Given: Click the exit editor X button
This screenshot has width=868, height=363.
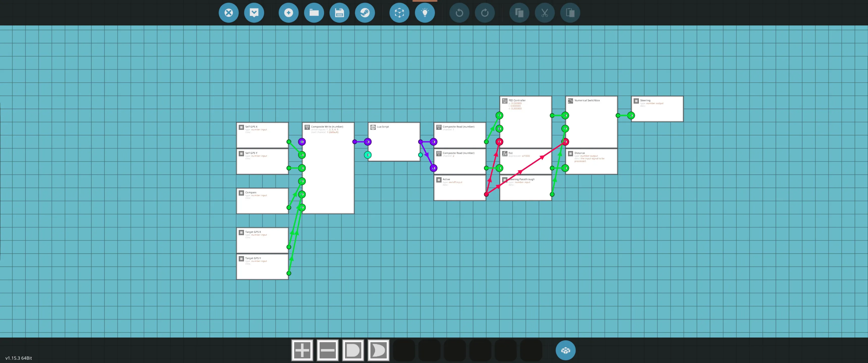Looking at the screenshot, I should tap(228, 13).
